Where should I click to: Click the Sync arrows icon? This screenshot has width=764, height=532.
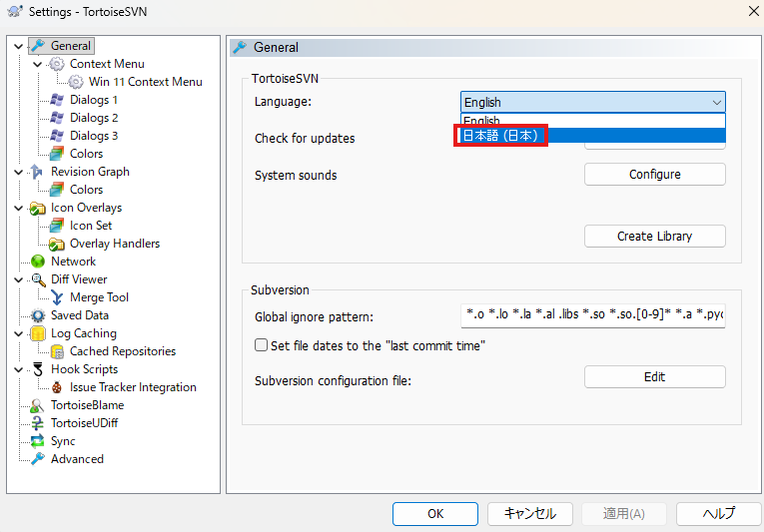[38, 441]
